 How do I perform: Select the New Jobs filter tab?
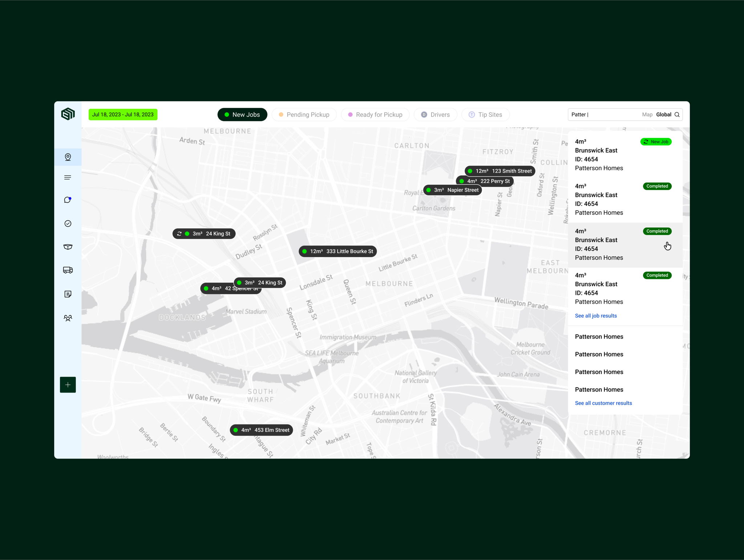pos(242,115)
